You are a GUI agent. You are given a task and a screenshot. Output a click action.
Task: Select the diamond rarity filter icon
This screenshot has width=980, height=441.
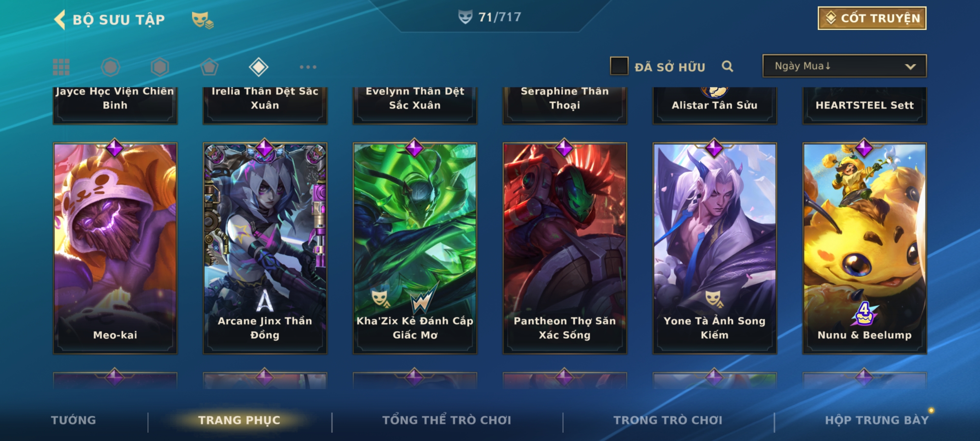pos(258,67)
